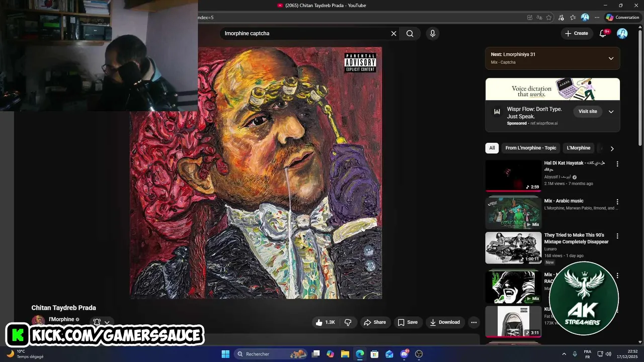Open the Windows Start menu
Image resolution: width=644 pixels, height=362 pixels.
[225, 354]
